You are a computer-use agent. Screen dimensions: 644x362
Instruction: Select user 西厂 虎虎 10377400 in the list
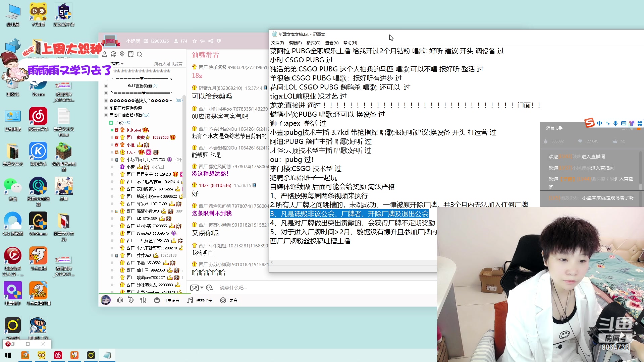point(148,137)
